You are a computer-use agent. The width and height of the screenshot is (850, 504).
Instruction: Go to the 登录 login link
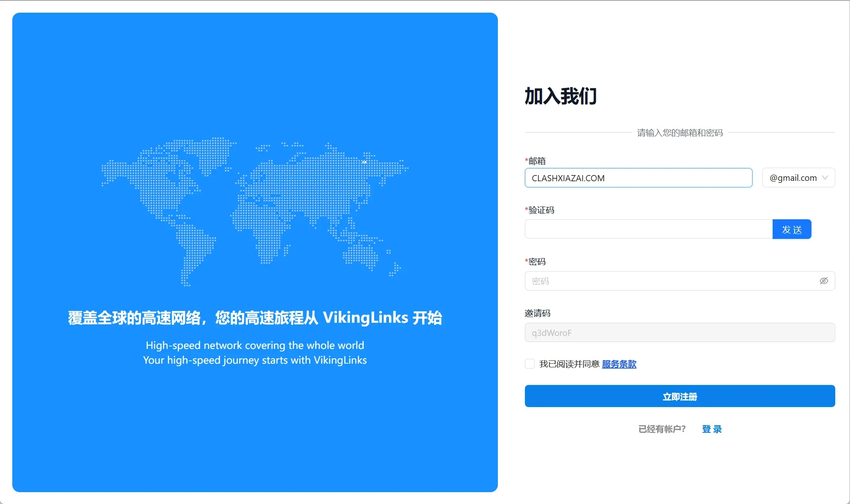coord(712,429)
